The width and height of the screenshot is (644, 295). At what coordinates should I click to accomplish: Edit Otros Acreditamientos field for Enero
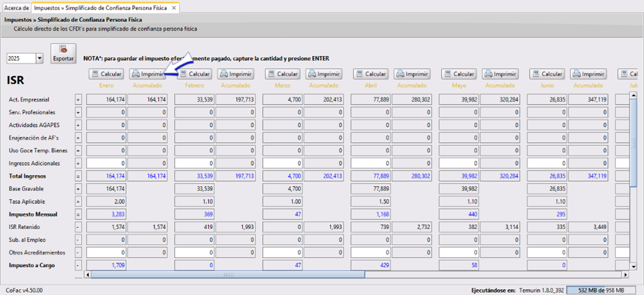click(x=106, y=253)
